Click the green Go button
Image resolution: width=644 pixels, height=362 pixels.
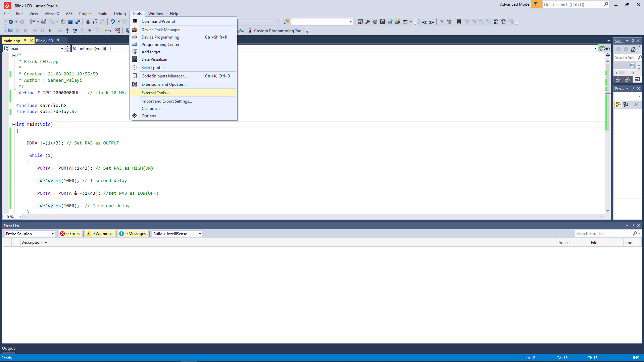coord(605,49)
